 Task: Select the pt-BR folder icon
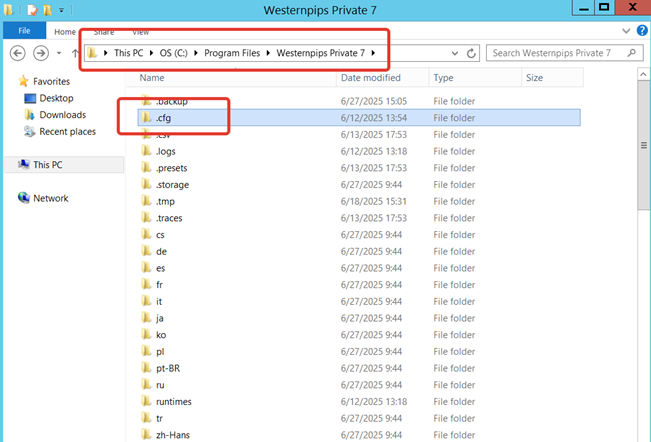(146, 368)
